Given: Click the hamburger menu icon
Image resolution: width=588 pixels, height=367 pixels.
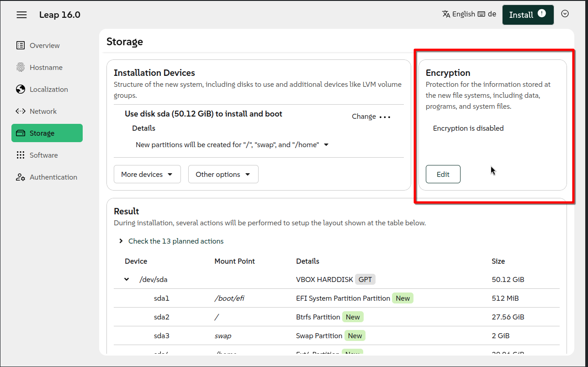Looking at the screenshot, I should [21, 15].
